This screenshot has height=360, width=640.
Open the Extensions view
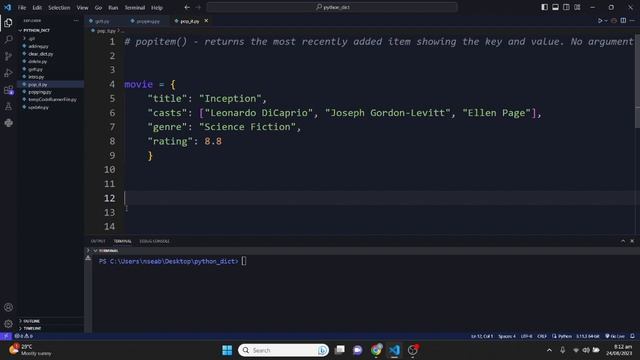[x=8, y=90]
